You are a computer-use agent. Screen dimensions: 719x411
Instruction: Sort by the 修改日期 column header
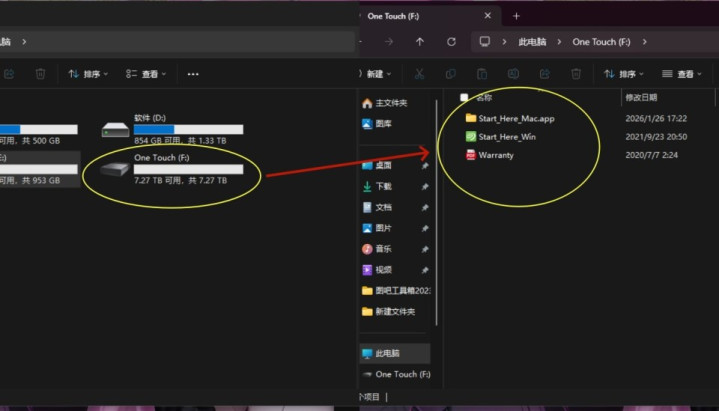pos(641,97)
